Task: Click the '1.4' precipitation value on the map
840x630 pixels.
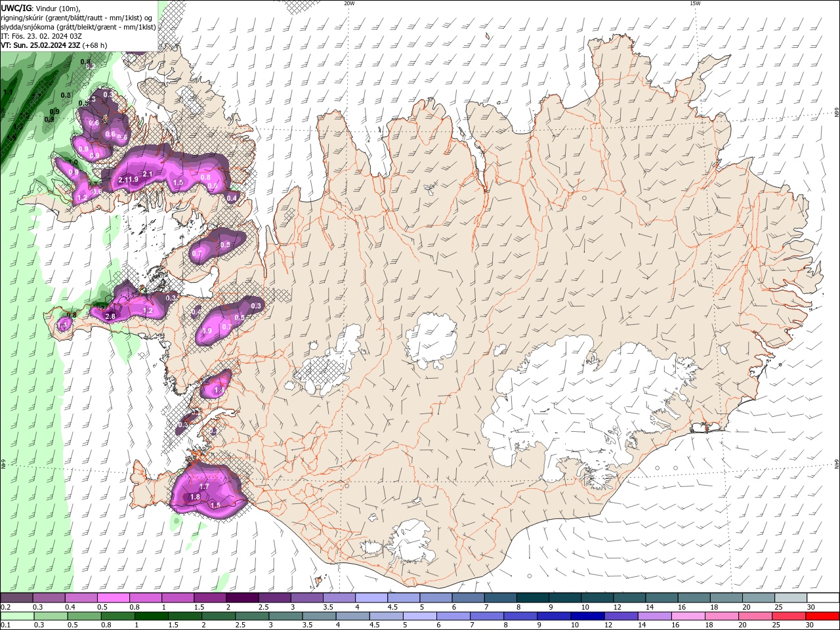Action: pyautogui.click(x=219, y=390)
